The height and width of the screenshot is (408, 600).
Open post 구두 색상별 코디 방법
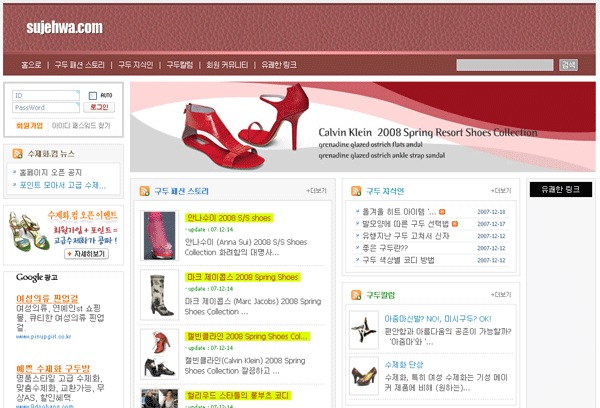[398, 260]
